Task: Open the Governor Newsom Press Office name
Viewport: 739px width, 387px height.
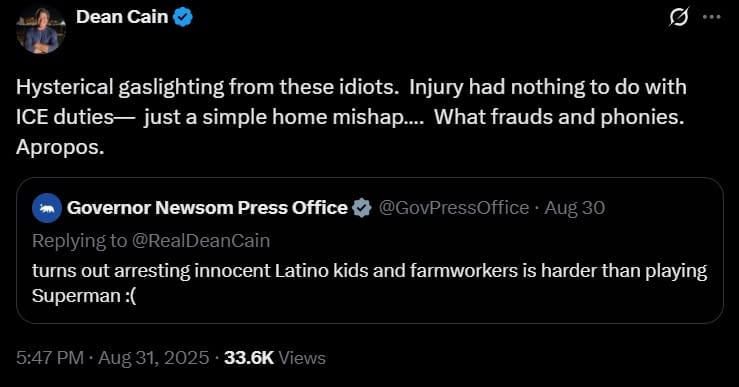Action: point(207,208)
